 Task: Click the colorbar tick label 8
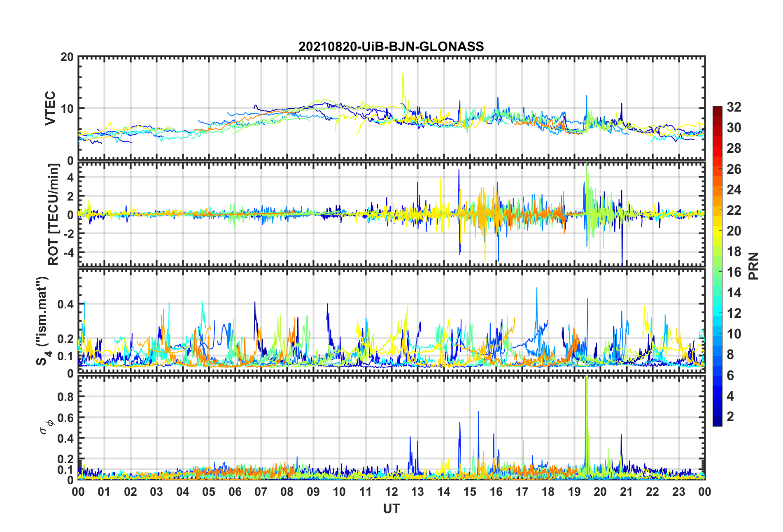click(730, 355)
